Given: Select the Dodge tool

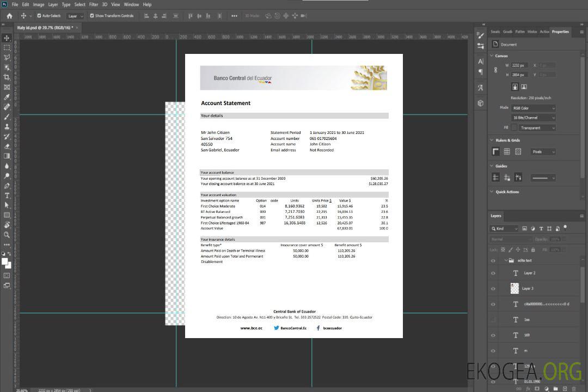Looking at the screenshot, I should tap(7, 175).
